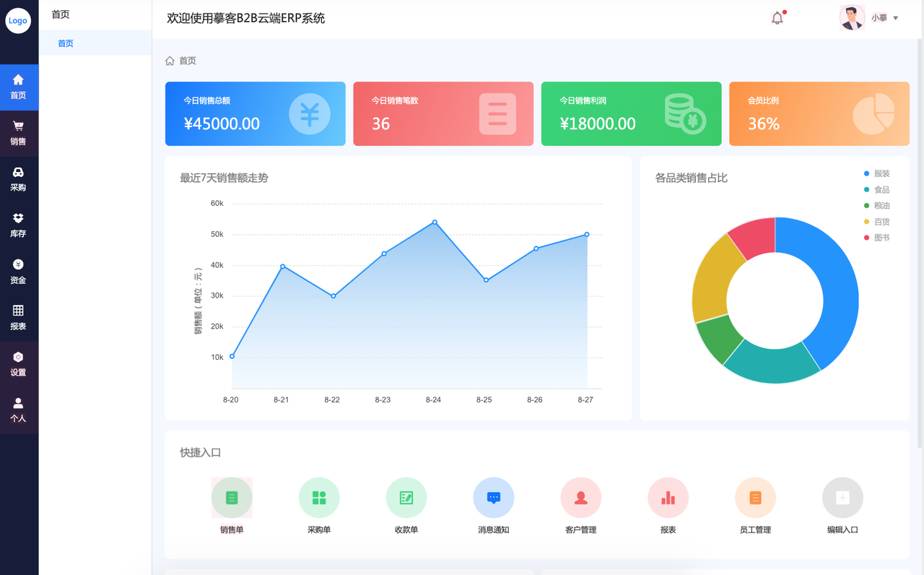Viewport: 924px width, 575px height.
Task: Click the ¥18000.00 profit value
Action: pyautogui.click(x=598, y=124)
